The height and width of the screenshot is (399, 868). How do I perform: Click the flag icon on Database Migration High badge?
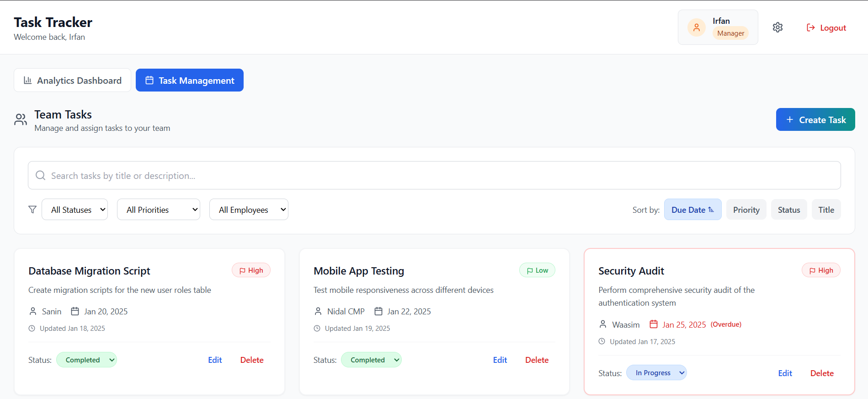point(243,271)
